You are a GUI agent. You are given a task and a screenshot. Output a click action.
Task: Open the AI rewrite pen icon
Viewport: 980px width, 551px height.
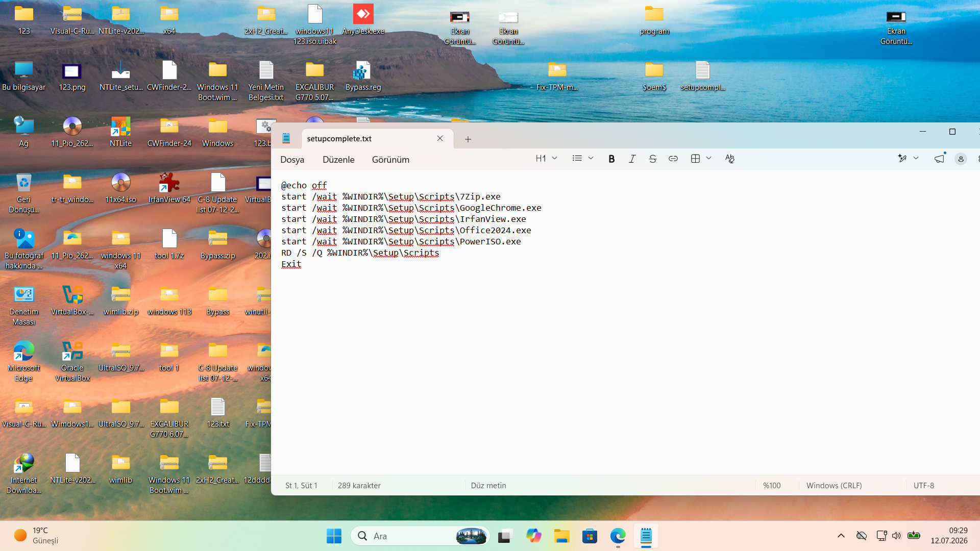point(902,159)
